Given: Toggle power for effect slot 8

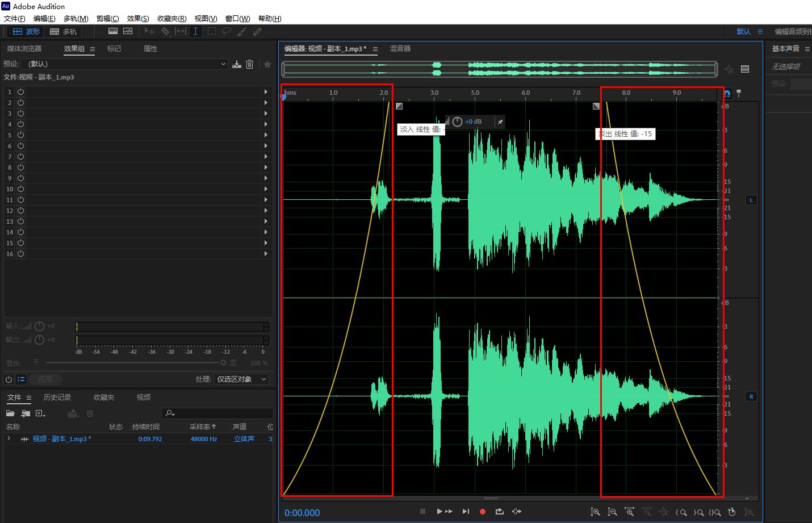Looking at the screenshot, I should point(20,167).
